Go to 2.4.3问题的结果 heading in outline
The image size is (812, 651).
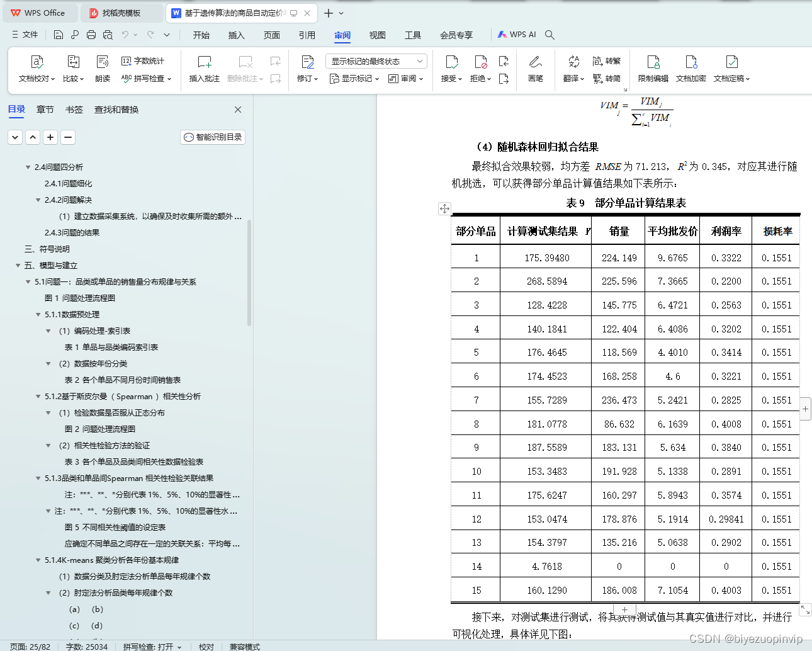click(72, 233)
